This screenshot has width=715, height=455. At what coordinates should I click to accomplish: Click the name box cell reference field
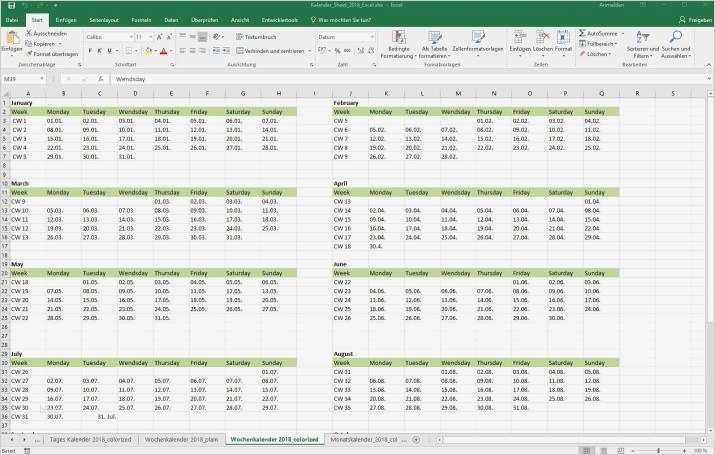[x=23, y=79]
